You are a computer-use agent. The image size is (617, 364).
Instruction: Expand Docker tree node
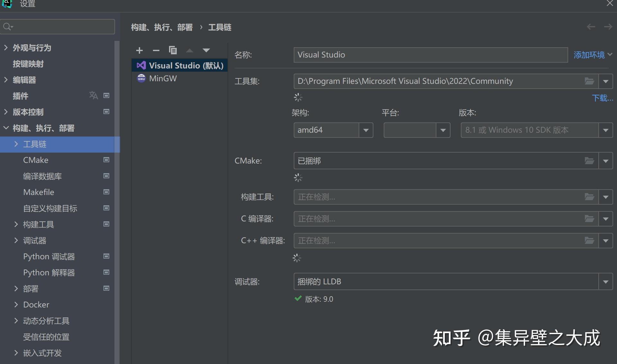tap(16, 305)
